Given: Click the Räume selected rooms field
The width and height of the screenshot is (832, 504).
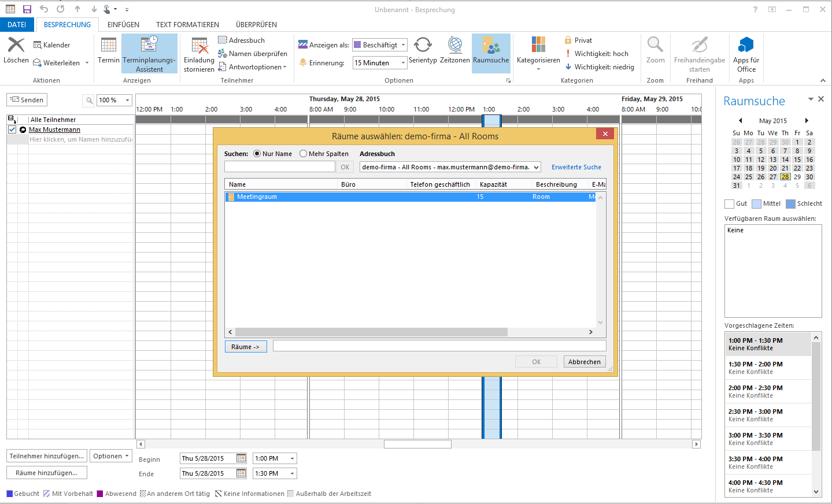Looking at the screenshot, I should [x=439, y=346].
